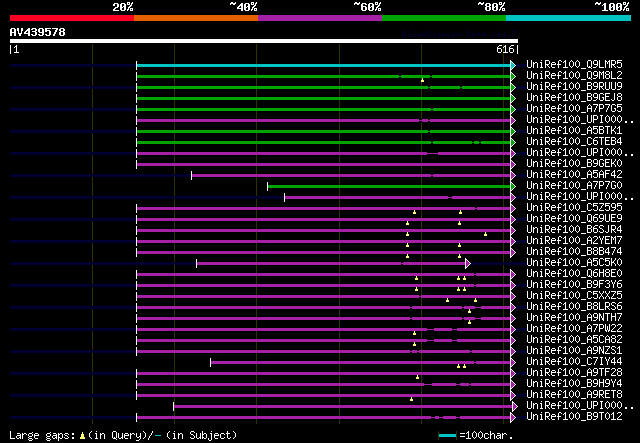This screenshot has width=640, height=443.
Task: Click the purple A2YEM7 alignment bar
Action: [323, 241]
